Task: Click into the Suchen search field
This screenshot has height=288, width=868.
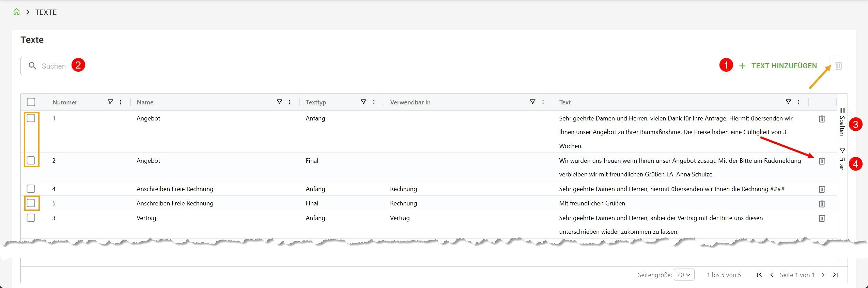Action: click(375, 66)
